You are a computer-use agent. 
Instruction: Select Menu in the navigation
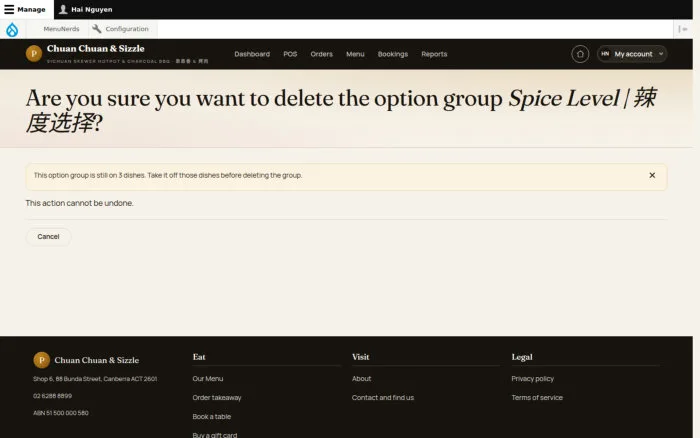[x=355, y=54]
